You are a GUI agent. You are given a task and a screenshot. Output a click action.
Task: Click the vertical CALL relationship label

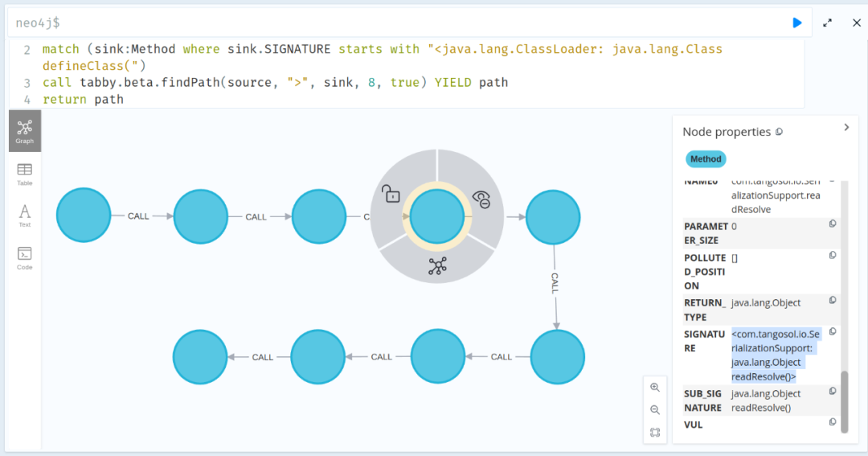click(555, 283)
